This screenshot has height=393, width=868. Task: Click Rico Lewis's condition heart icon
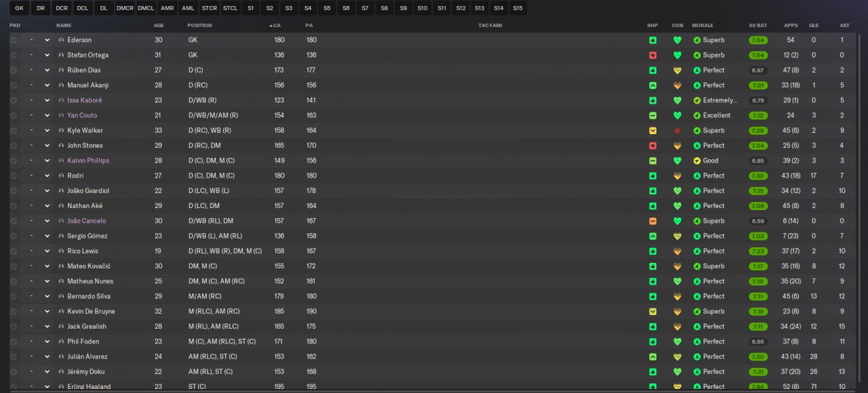677,251
